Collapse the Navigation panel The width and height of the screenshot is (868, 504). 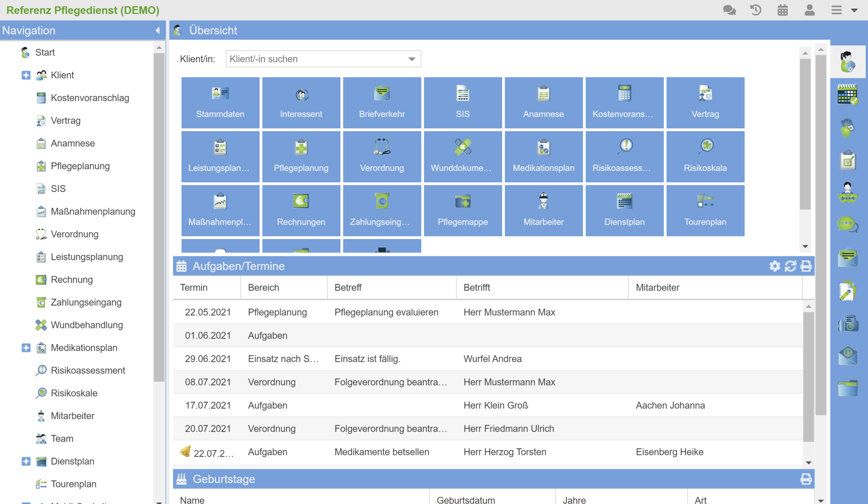(158, 31)
